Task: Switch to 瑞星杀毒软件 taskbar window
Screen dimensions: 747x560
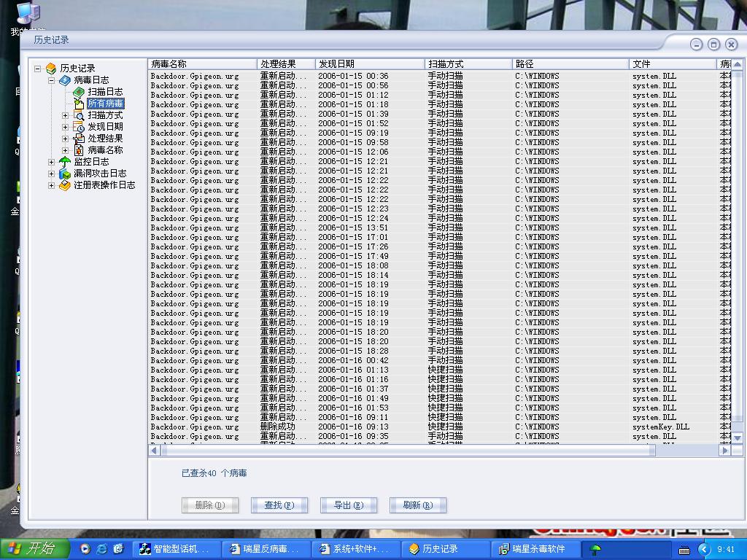Action: click(536, 549)
